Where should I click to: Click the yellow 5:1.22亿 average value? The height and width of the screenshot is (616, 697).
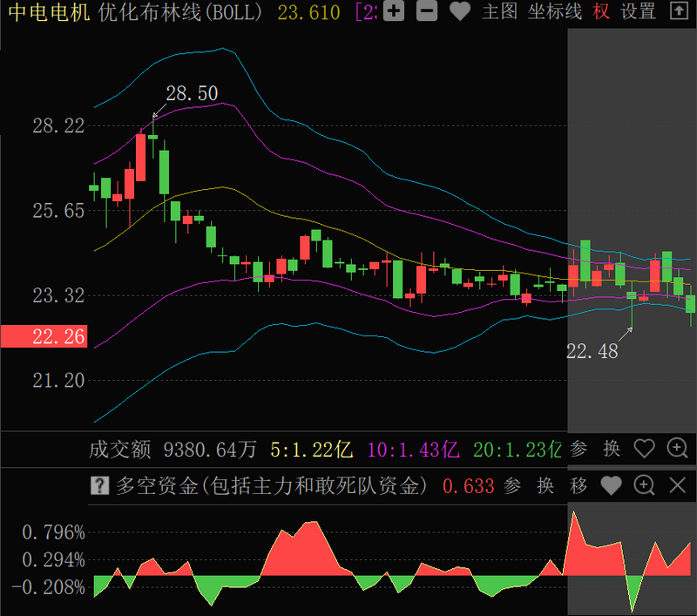[312, 450]
